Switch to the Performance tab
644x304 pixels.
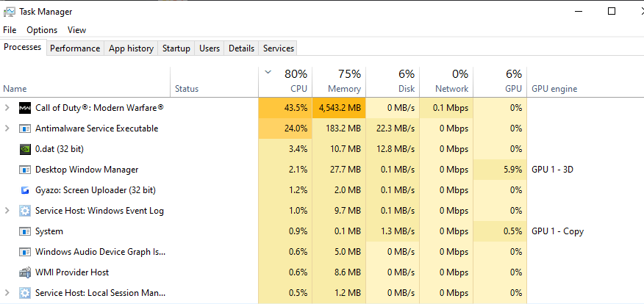pos(75,48)
